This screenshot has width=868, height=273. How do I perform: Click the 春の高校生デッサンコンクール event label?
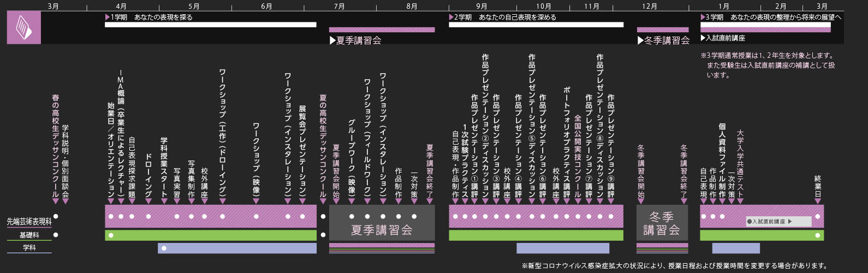click(56, 146)
